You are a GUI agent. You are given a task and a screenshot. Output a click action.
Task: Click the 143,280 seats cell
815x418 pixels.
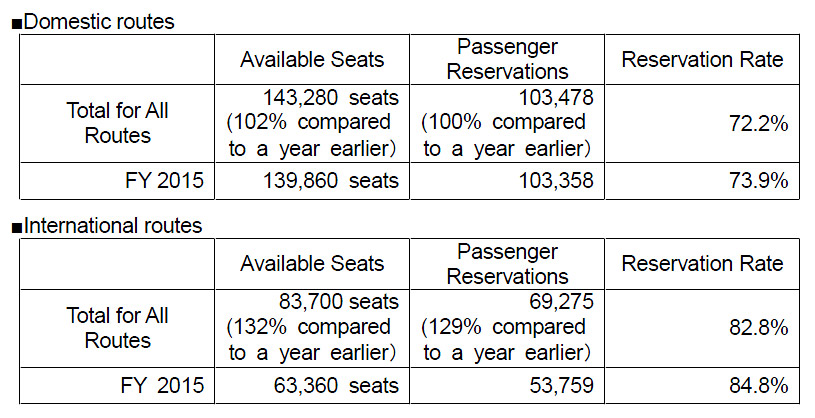pos(312,123)
